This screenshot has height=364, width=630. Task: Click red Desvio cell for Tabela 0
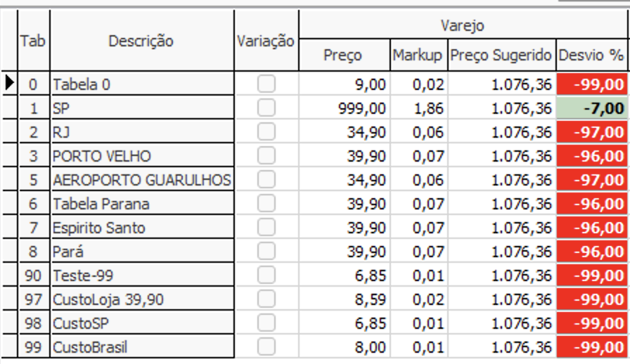pyautogui.click(x=591, y=84)
